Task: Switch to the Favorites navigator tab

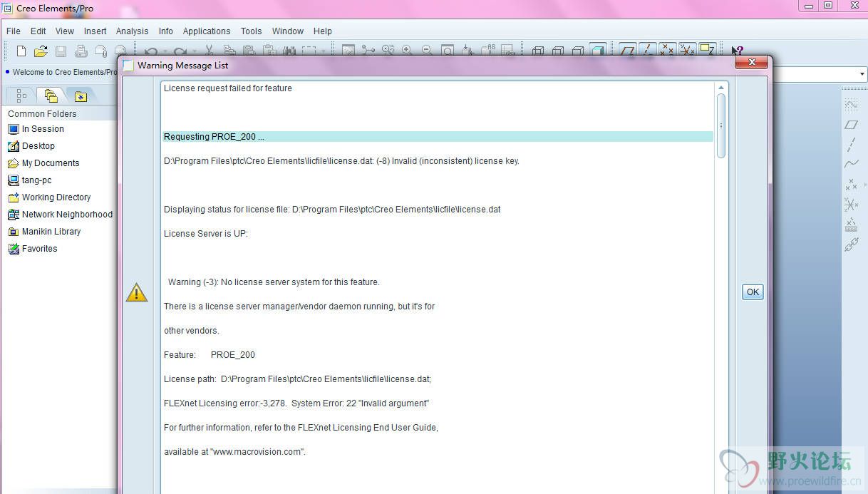Action: pos(81,96)
